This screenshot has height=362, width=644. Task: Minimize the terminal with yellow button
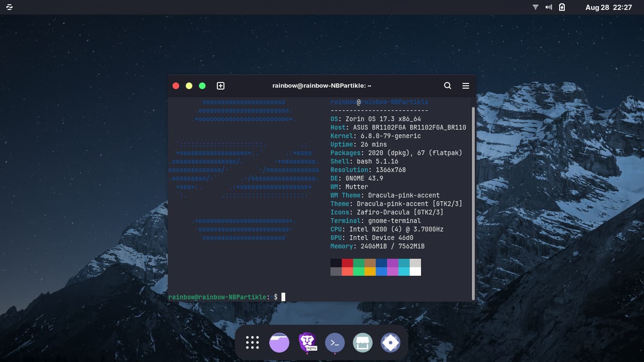[189, 86]
